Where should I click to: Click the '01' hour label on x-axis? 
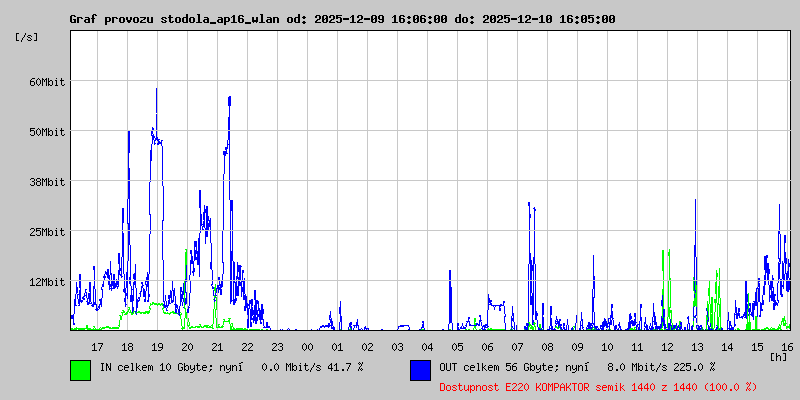pos(337,347)
